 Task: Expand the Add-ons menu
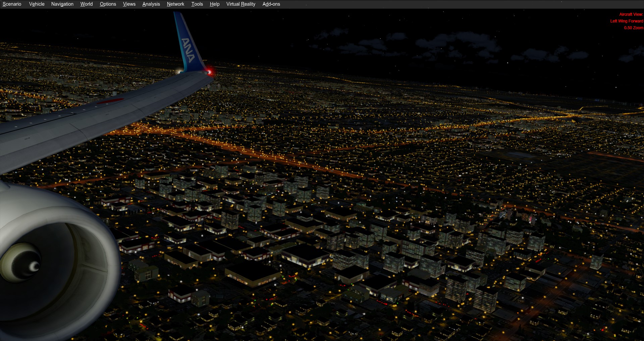tap(271, 4)
